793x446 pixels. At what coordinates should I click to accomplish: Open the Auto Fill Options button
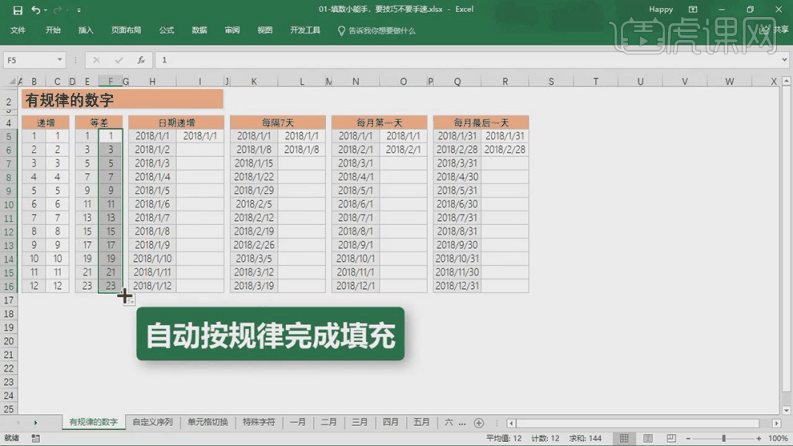point(129,300)
